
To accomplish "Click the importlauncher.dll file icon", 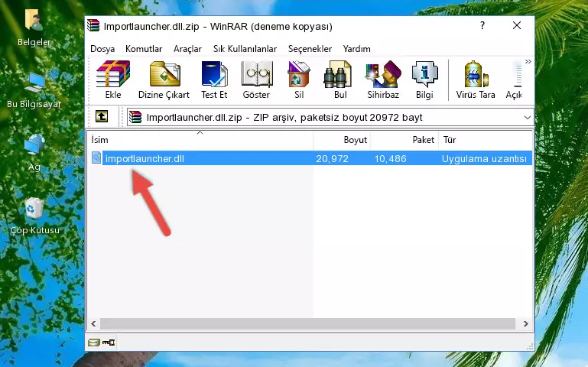I will 96,158.
